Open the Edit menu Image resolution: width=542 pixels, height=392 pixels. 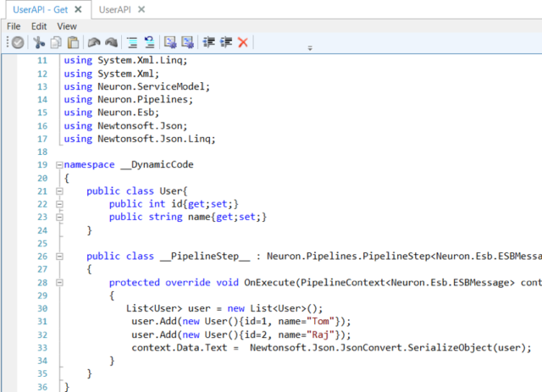pos(39,26)
